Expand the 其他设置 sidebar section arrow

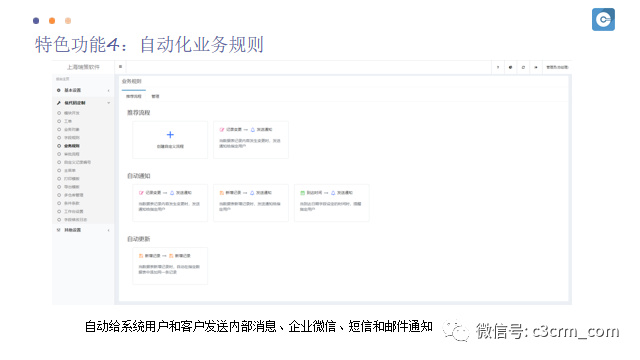109,230
